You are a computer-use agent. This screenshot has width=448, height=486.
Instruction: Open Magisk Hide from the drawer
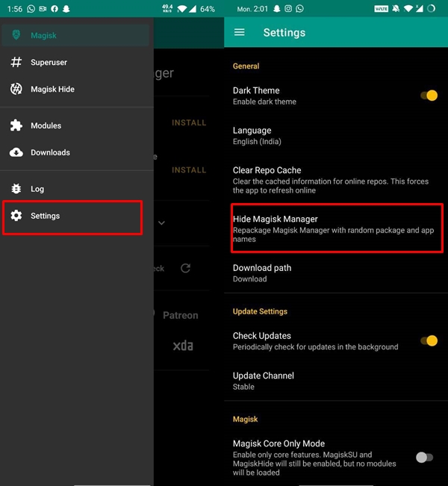(77, 90)
